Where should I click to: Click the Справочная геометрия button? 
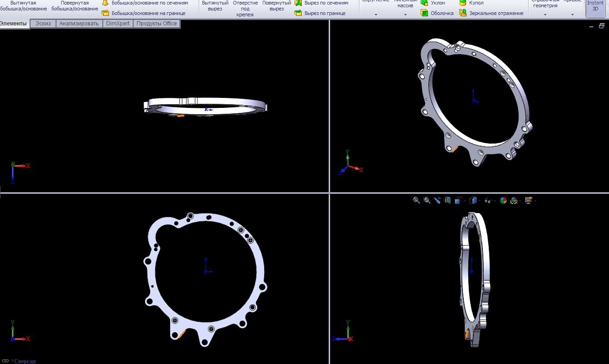(545, 4)
